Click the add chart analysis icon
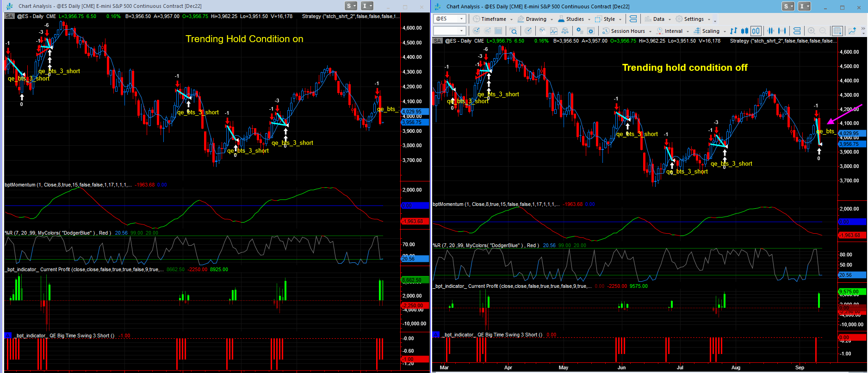Screen dimensions: 868x373 click(x=852, y=31)
